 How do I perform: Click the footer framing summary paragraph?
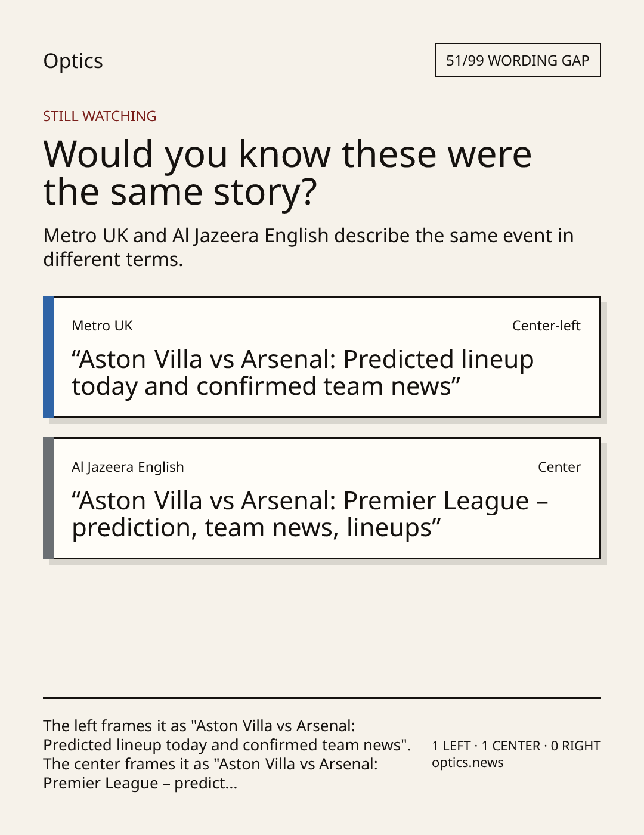[227, 754]
